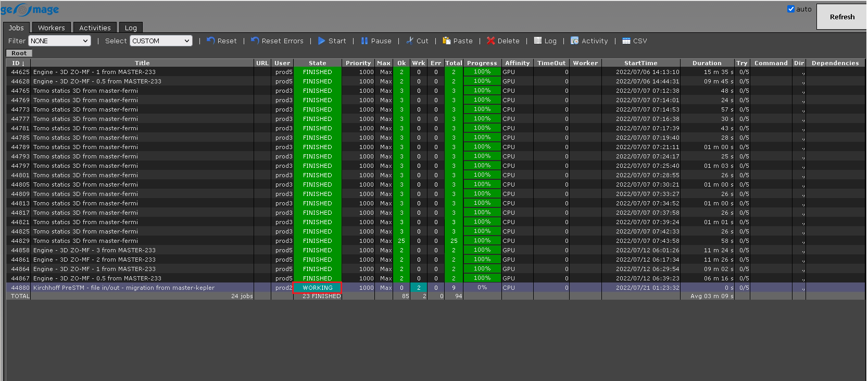Click the Log document icon
868x381 pixels.
coord(538,41)
